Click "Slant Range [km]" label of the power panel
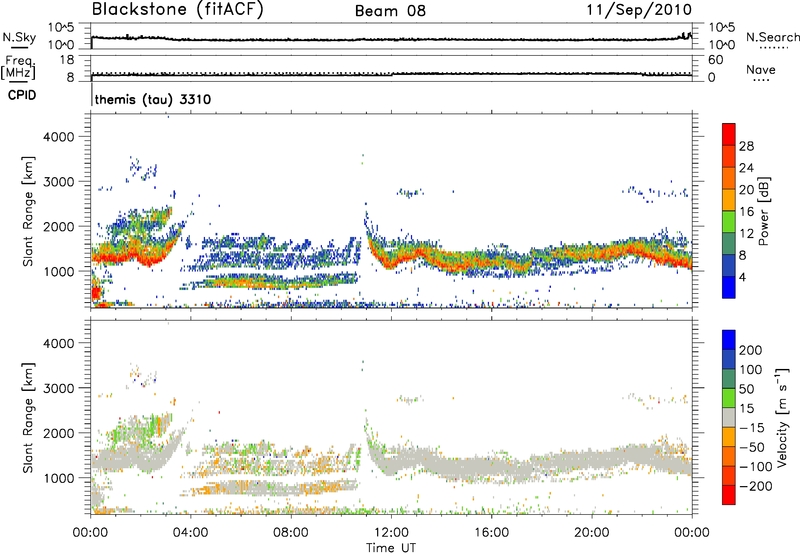The width and height of the screenshot is (800, 554). tap(28, 211)
